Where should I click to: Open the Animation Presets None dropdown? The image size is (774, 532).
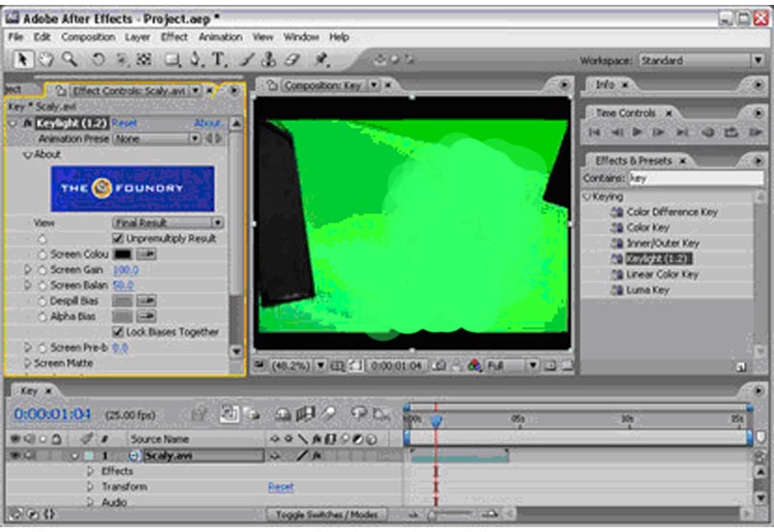click(x=157, y=138)
